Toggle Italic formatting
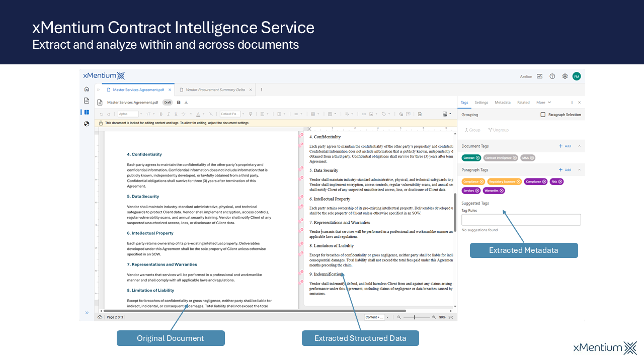644x362 pixels. (169, 114)
